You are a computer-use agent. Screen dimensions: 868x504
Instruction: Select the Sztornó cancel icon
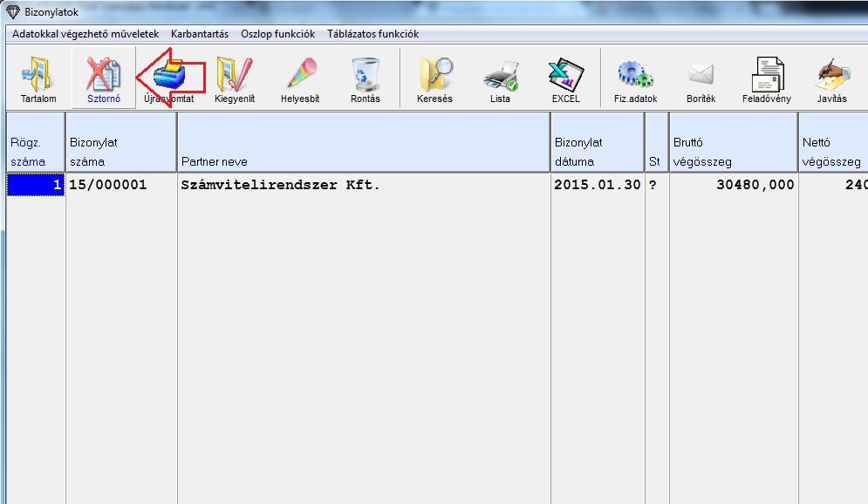[x=103, y=78]
